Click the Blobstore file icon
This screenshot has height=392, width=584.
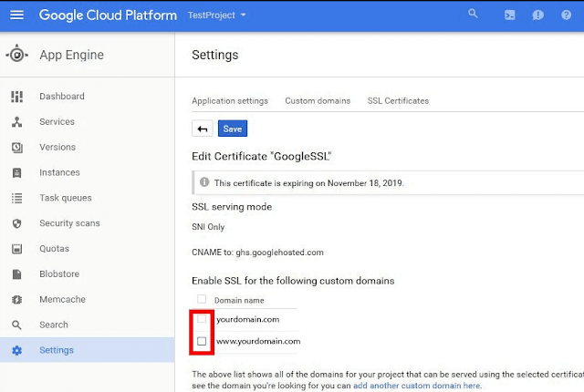pyautogui.click(x=16, y=274)
